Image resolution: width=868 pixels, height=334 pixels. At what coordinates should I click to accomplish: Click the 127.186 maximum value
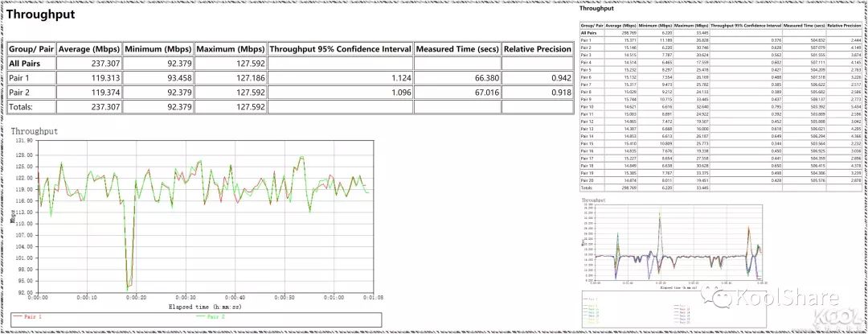pyautogui.click(x=250, y=78)
